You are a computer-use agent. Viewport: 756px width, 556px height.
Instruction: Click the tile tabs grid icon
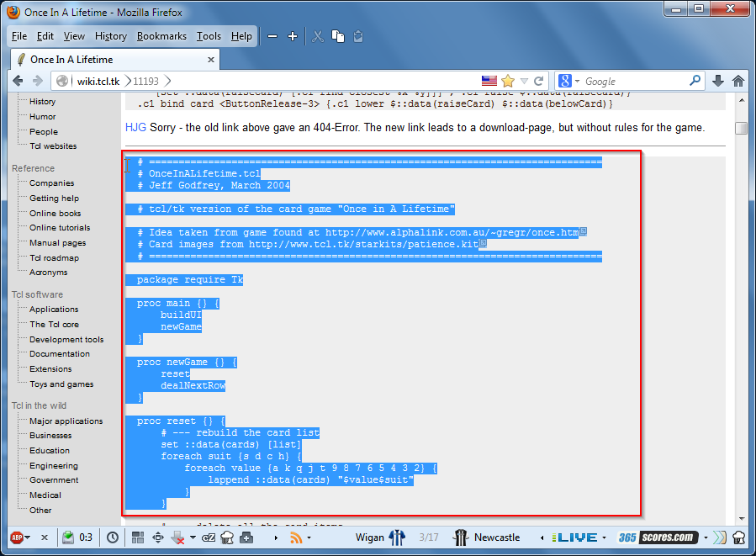pyautogui.click(x=138, y=537)
